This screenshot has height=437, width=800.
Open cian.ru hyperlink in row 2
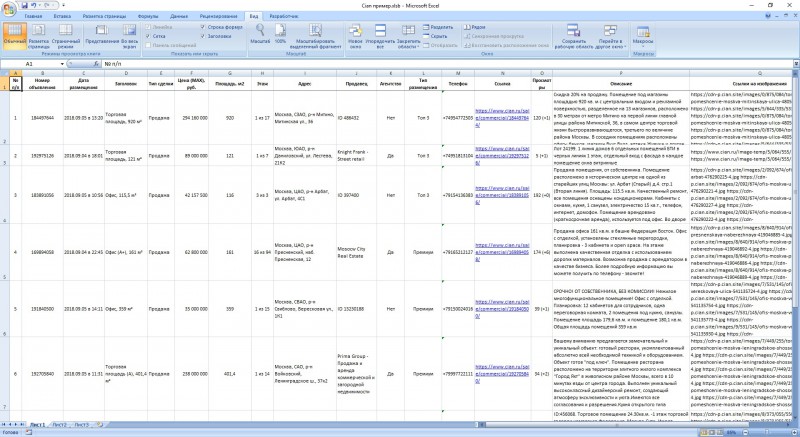[502, 156]
